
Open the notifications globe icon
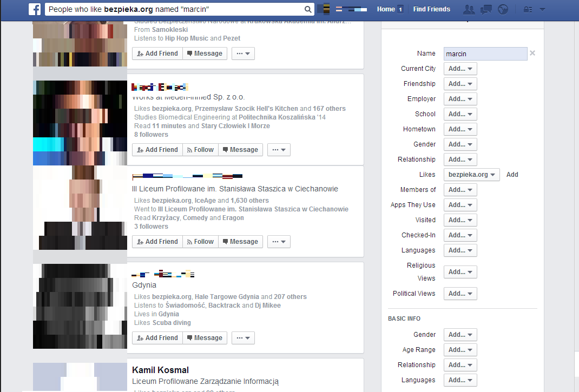[x=503, y=10]
